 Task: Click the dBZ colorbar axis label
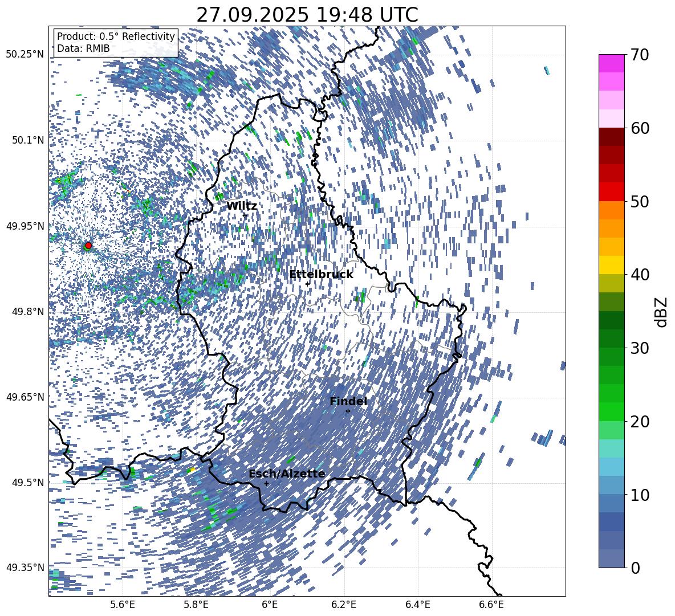coord(662,312)
